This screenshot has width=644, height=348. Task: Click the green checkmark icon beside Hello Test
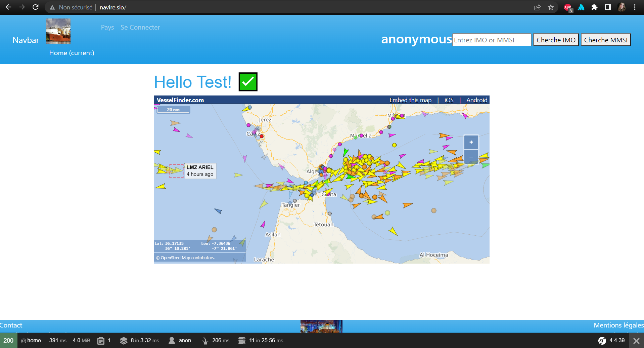[x=248, y=82]
